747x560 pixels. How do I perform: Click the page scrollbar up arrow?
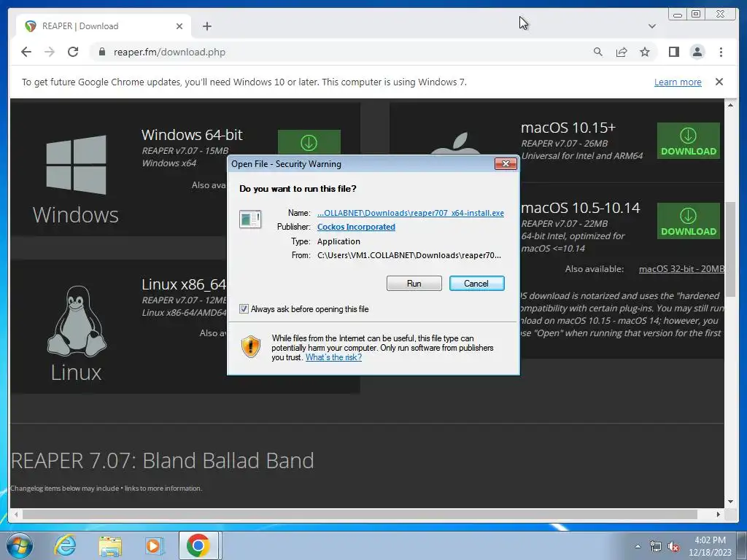click(x=730, y=105)
